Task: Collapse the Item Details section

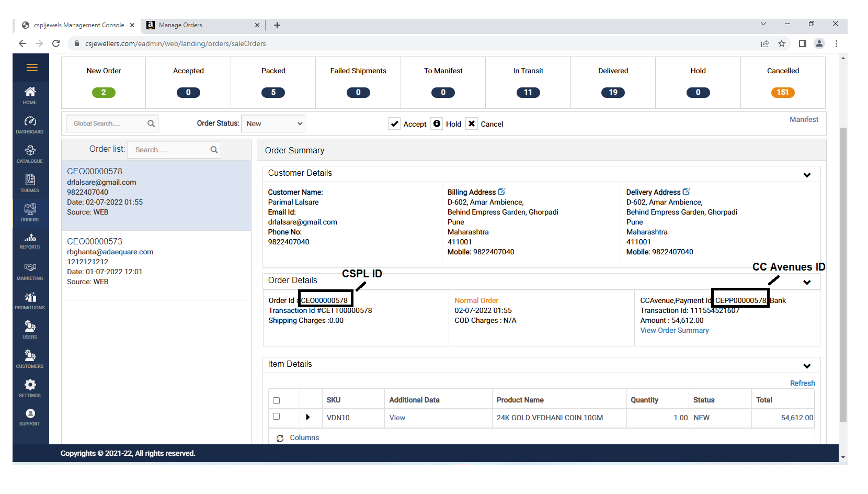Action: click(807, 366)
